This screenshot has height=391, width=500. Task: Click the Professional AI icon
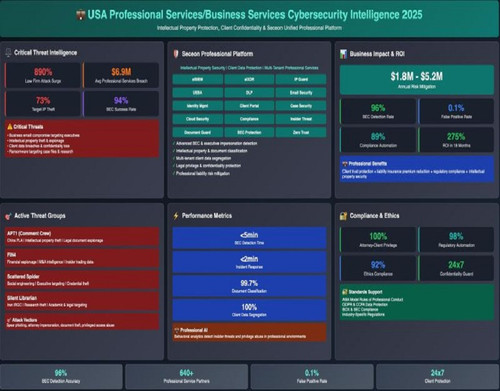177,330
